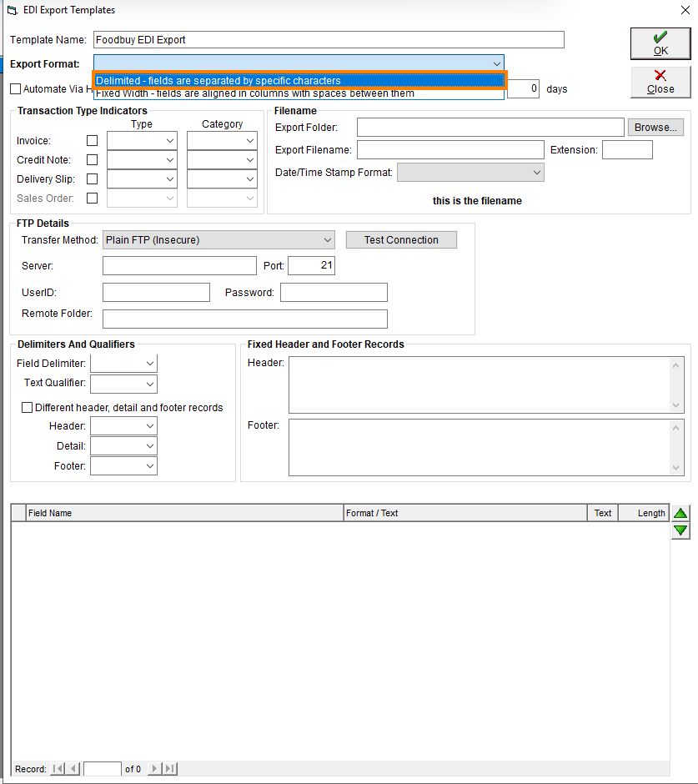Open the Date/Time Stamp Format dropdown
This screenshot has width=698, height=784.
(x=470, y=173)
